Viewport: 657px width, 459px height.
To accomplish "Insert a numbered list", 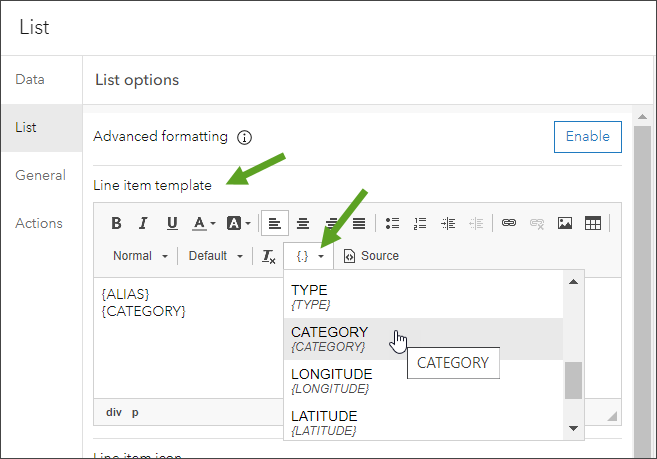I will (420, 223).
